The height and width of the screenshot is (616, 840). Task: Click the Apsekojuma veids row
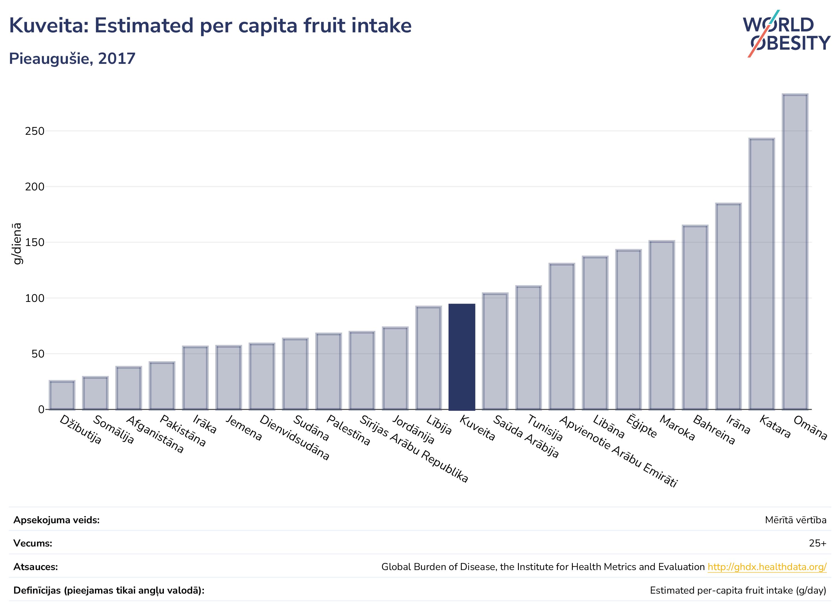pos(420,520)
